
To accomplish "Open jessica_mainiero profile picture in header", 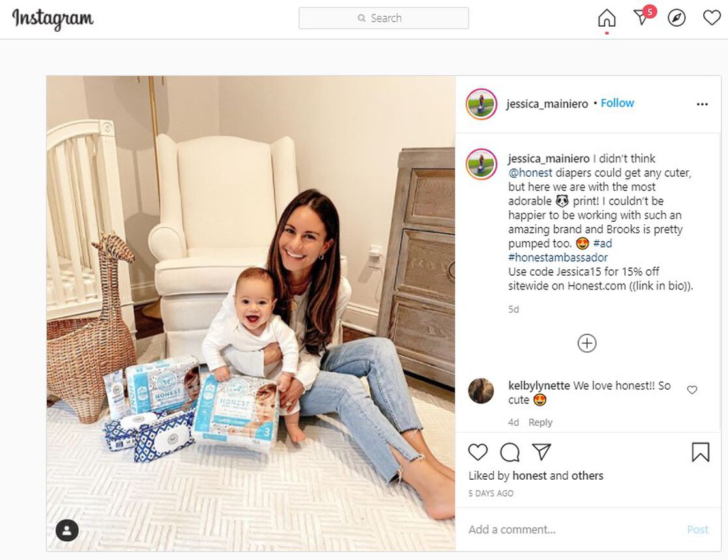I will coord(481,104).
